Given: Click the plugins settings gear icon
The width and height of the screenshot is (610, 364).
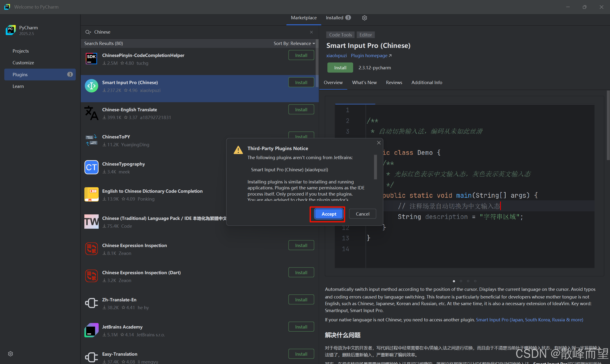Looking at the screenshot, I should 364,18.
